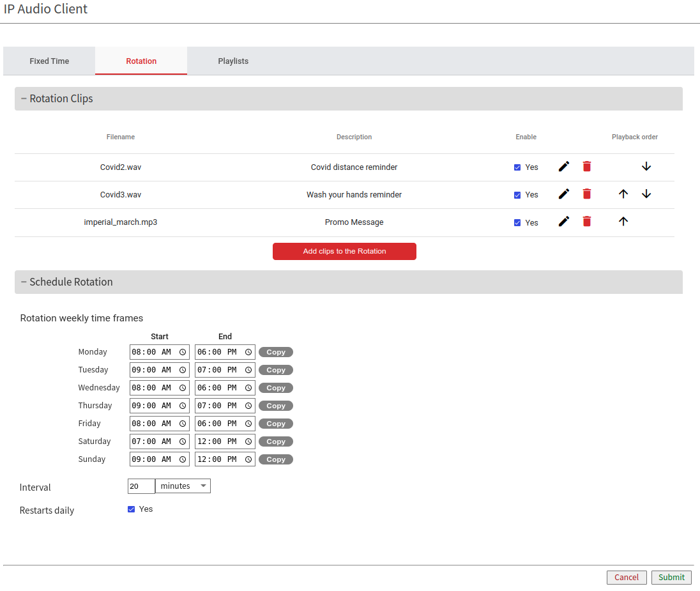
Task: Collapse the Schedule Rotation section
Action: tap(24, 282)
